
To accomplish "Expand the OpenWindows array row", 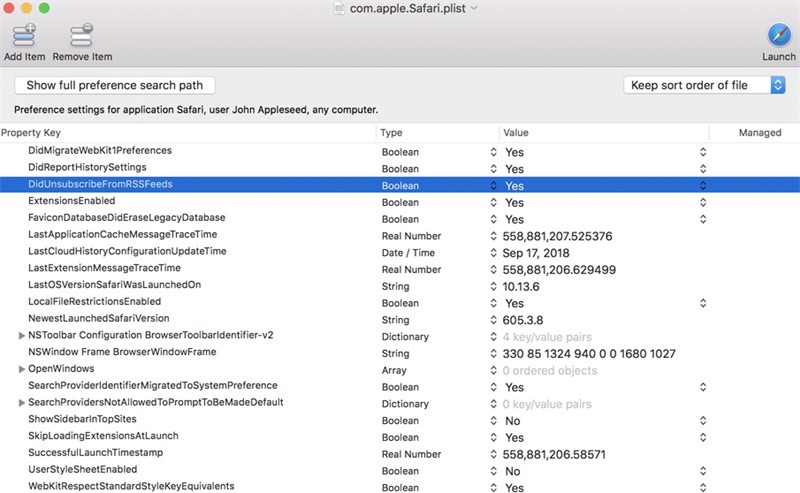I will [x=21, y=369].
